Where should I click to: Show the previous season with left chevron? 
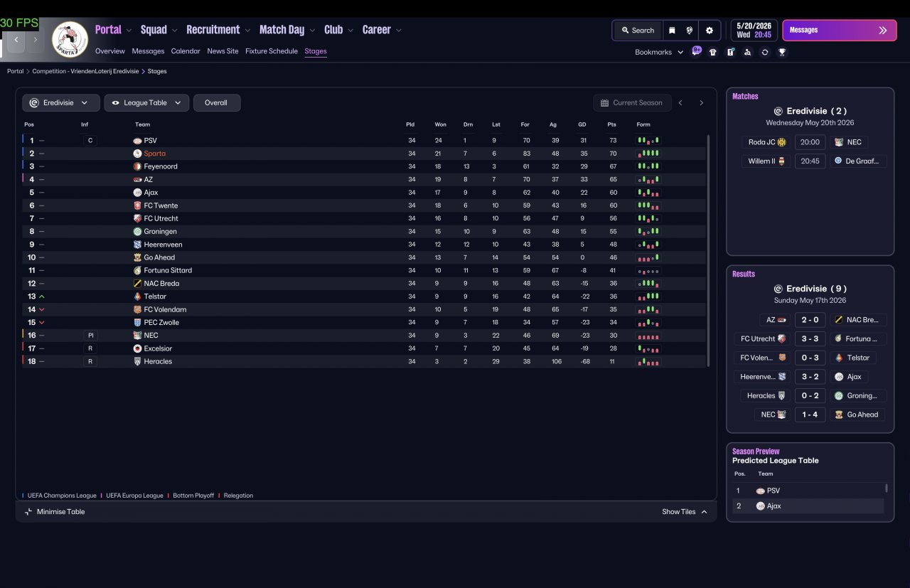(680, 103)
